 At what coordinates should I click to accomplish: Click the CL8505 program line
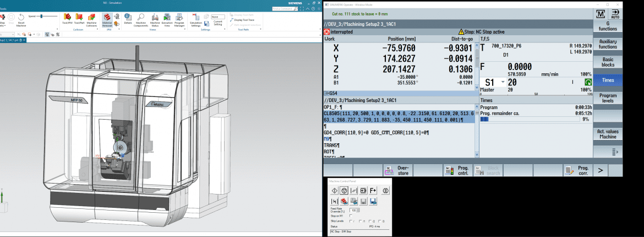pos(399,116)
